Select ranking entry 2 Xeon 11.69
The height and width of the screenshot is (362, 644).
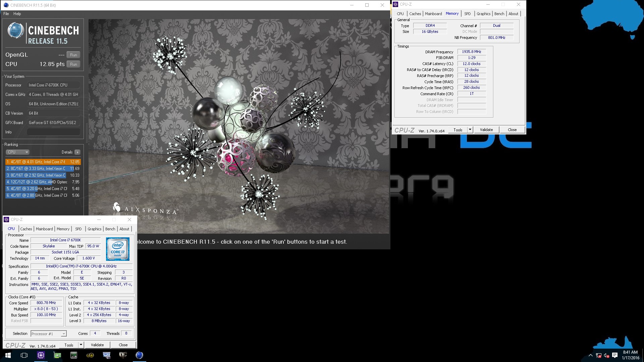[x=43, y=169]
